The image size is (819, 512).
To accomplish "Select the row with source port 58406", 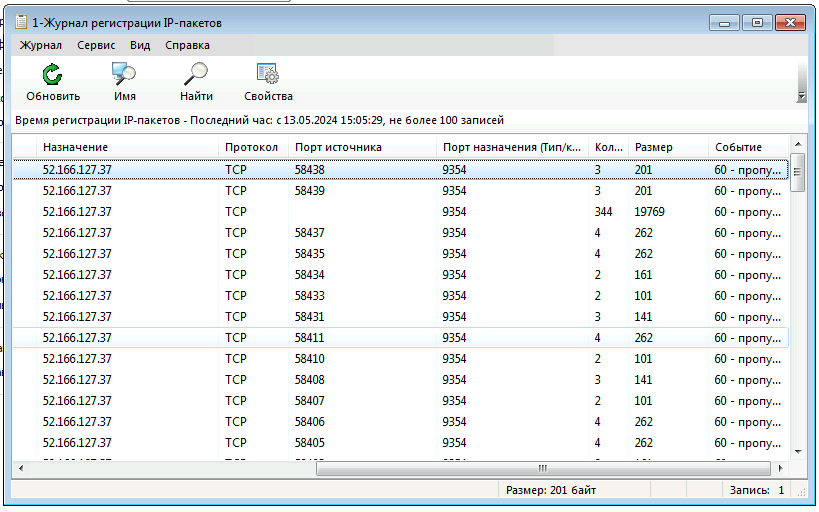I will click(401, 422).
